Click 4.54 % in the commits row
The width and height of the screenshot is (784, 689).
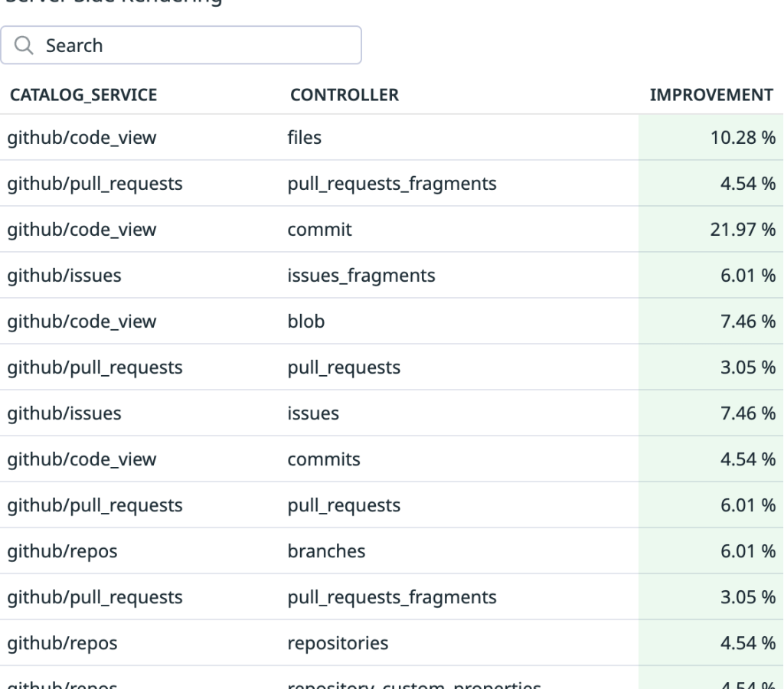[x=748, y=459]
